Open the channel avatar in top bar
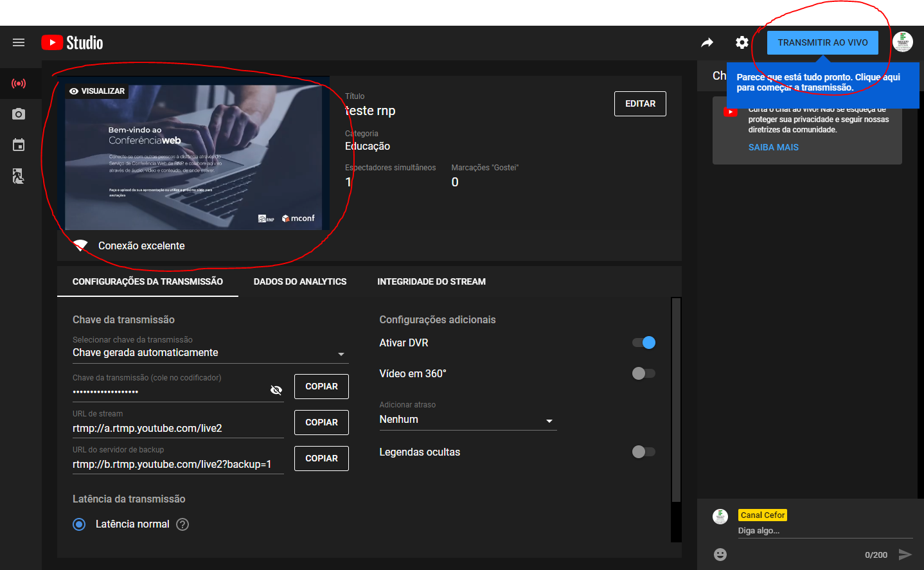The height and width of the screenshot is (570, 924). tap(903, 42)
